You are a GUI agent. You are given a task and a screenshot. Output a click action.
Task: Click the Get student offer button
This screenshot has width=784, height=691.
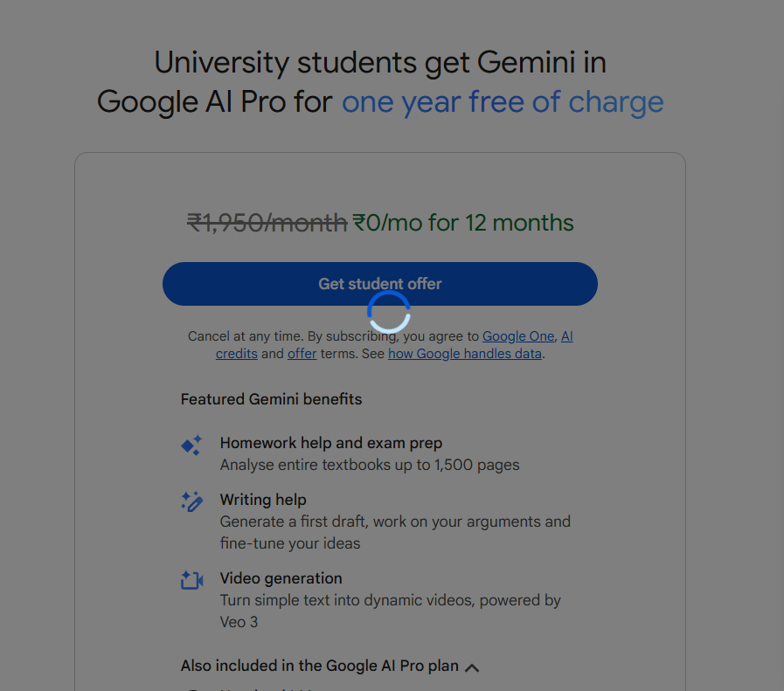point(380,284)
